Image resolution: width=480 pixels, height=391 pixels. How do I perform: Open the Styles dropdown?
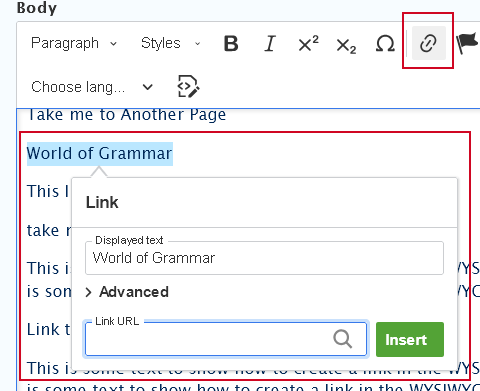coord(170,43)
